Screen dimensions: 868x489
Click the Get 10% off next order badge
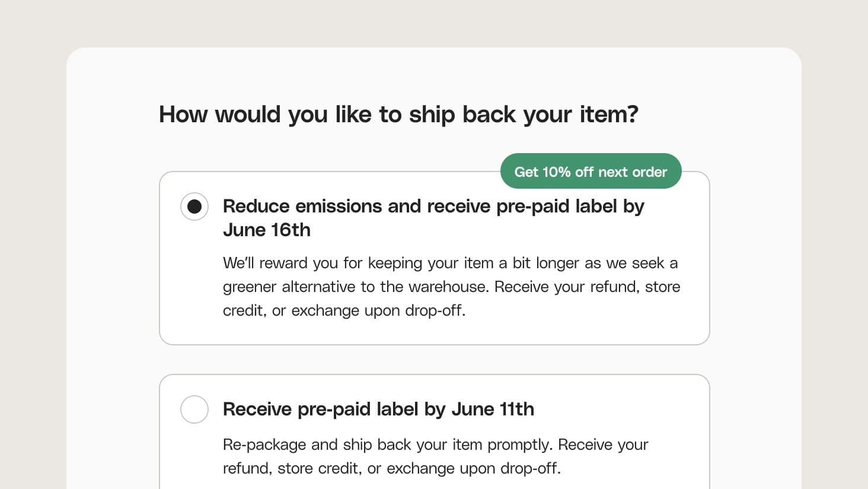tap(591, 172)
